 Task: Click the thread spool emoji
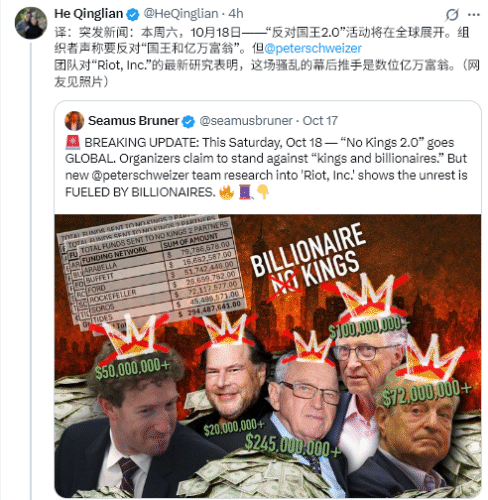tap(246, 192)
